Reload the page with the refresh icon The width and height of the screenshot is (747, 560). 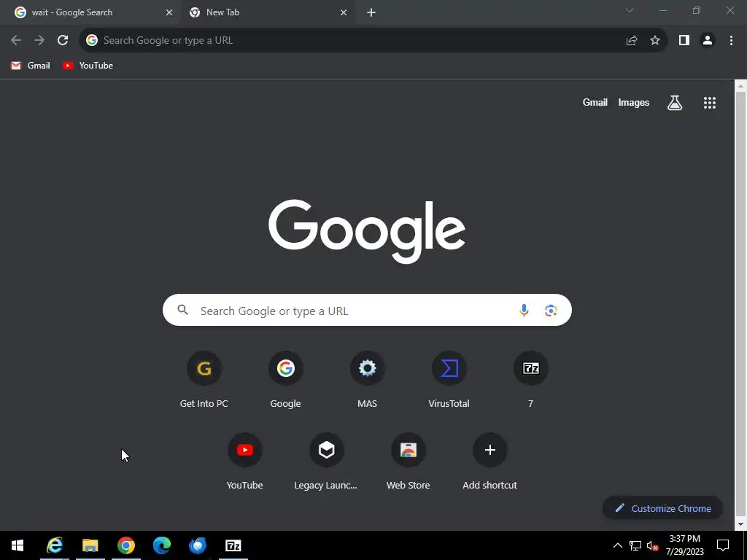click(x=63, y=41)
